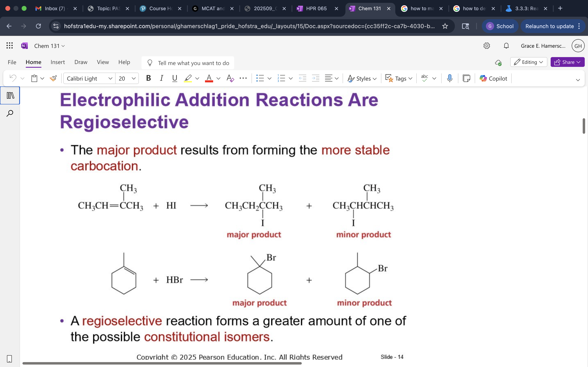
Task: Click Relaunch to update in the browser
Action: 550,26
